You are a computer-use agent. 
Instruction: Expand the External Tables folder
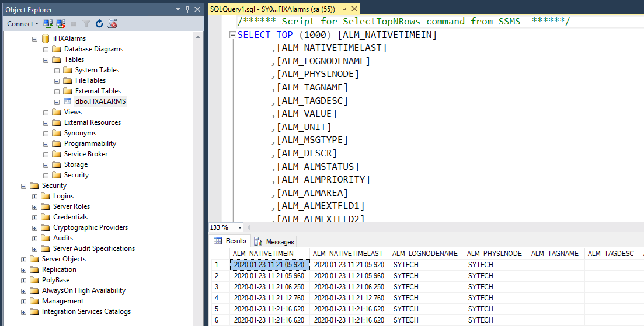(x=57, y=92)
